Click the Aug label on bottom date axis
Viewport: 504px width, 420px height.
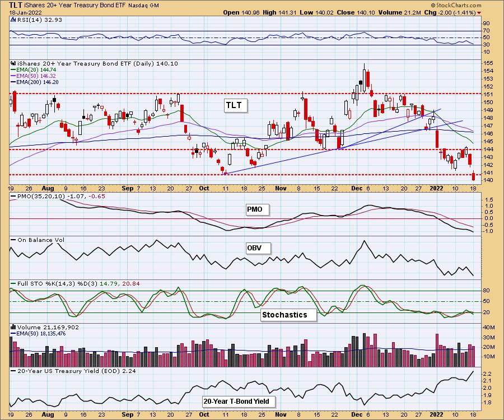coord(48,415)
